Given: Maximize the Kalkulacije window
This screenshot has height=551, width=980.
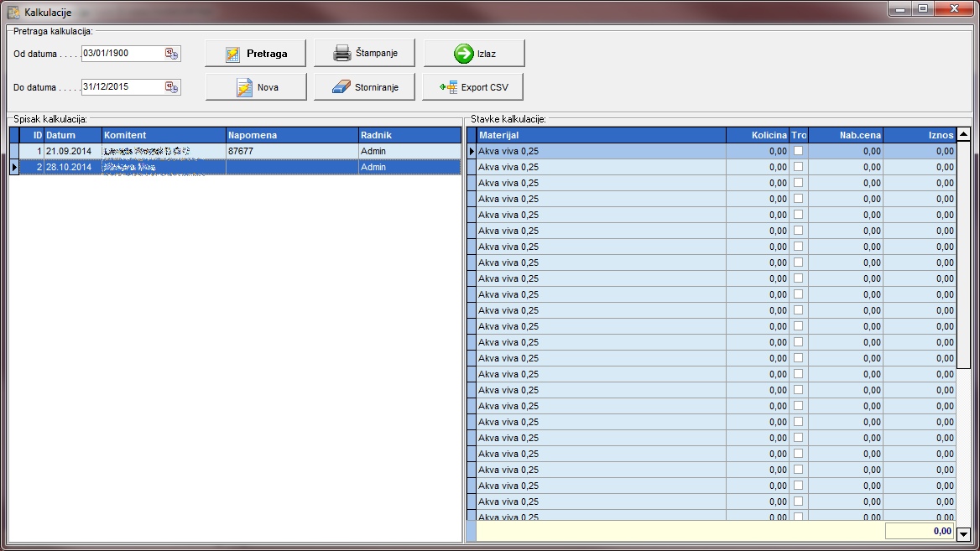Looking at the screenshot, I should pyautogui.click(x=922, y=8).
